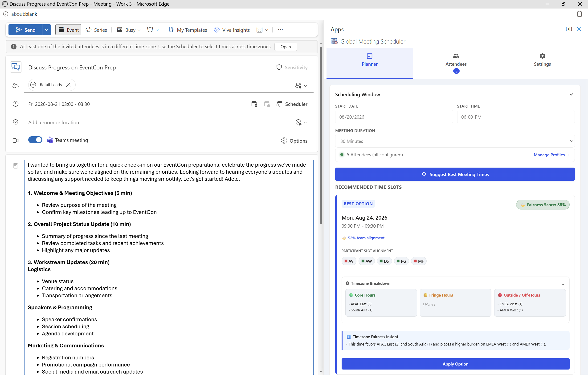
Task: Make the meeting a Series
Action: pyautogui.click(x=96, y=30)
